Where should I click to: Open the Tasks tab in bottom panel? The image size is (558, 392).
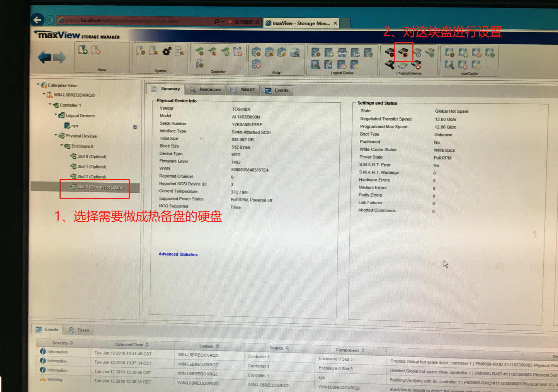click(x=79, y=330)
